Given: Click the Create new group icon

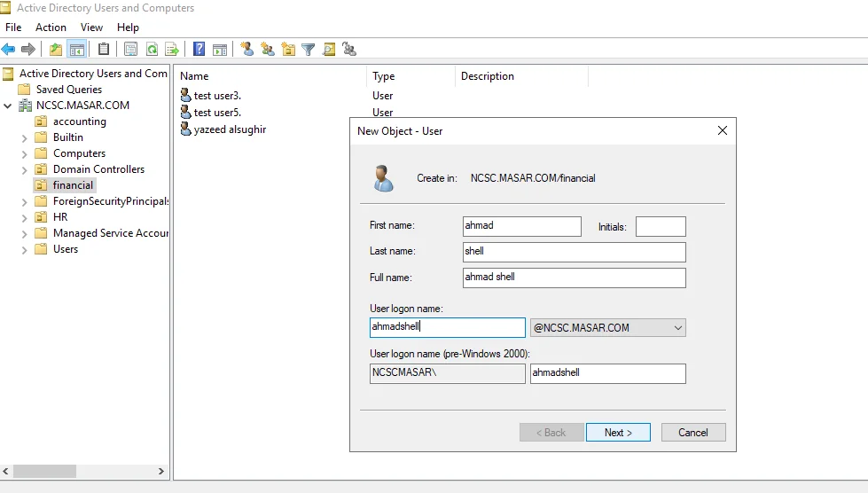Looking at the screenshot, I should click(x=268, y=50).
